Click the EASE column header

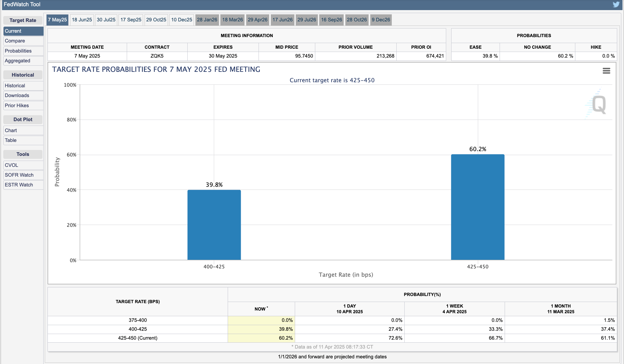coord(476,47)
